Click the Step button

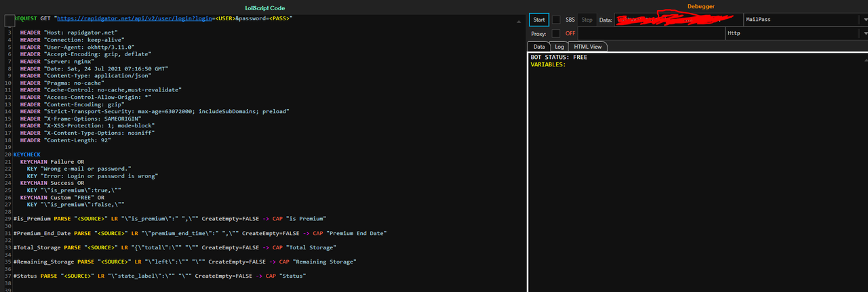click(587, 20)
